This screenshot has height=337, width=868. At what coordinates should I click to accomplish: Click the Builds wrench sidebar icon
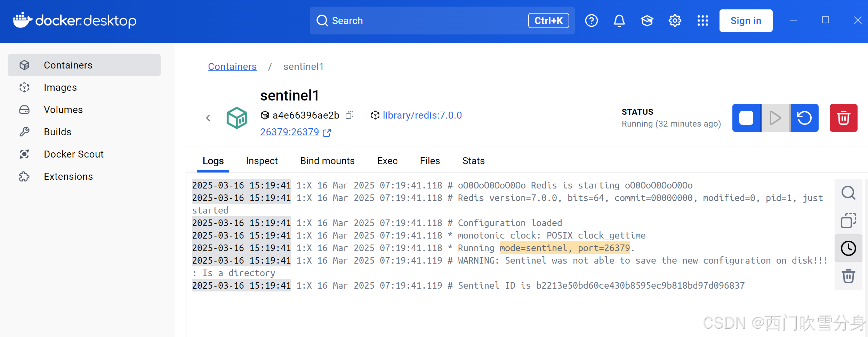pos(24,132)
